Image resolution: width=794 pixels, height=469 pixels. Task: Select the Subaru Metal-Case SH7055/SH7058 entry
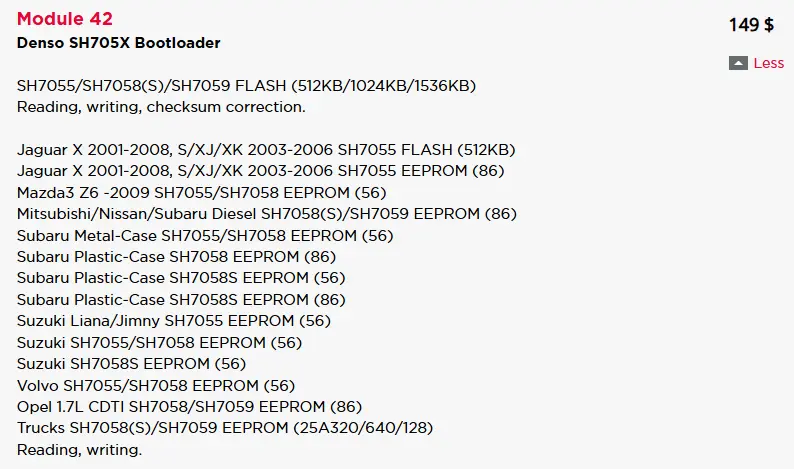(205, 235)
